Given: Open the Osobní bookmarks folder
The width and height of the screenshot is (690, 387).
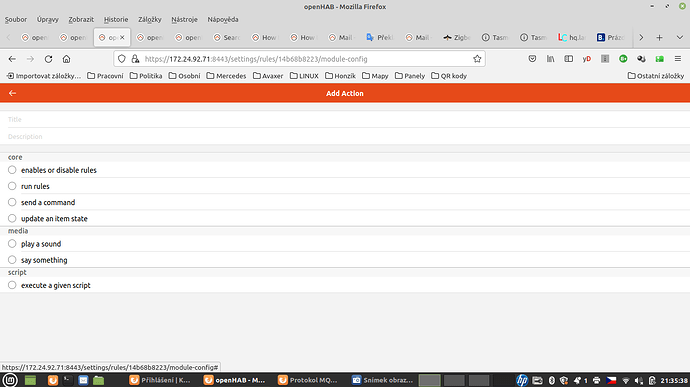Looking at the screenshot, I should click(x=184, y=76).
